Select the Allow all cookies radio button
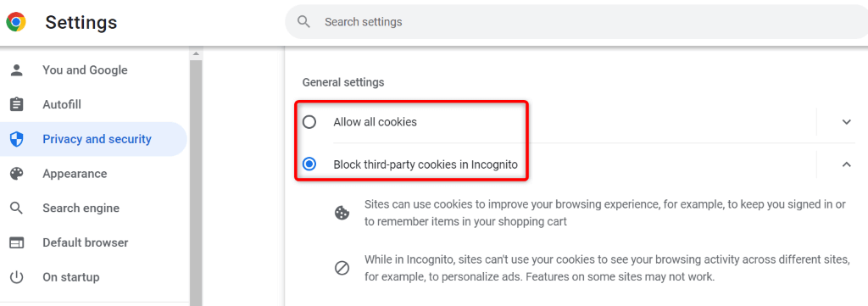Image resolution: width=868 pixels, height=306 pixels. 309,122
